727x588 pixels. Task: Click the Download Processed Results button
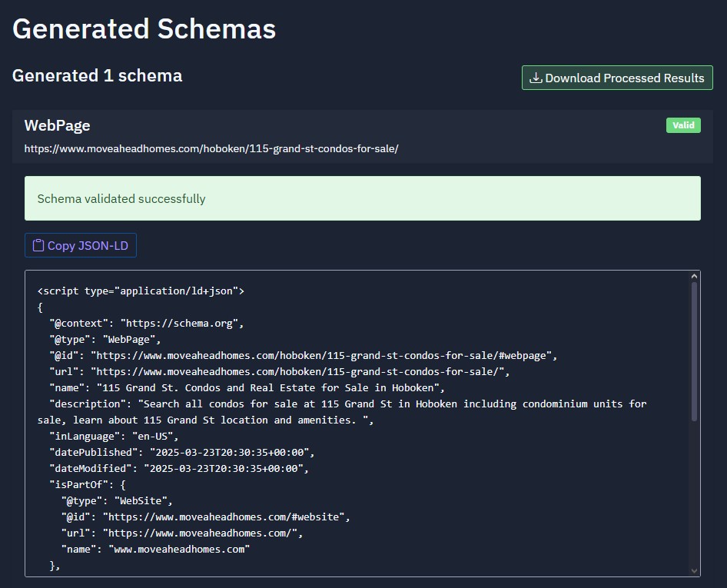click(x=617, y=78)
